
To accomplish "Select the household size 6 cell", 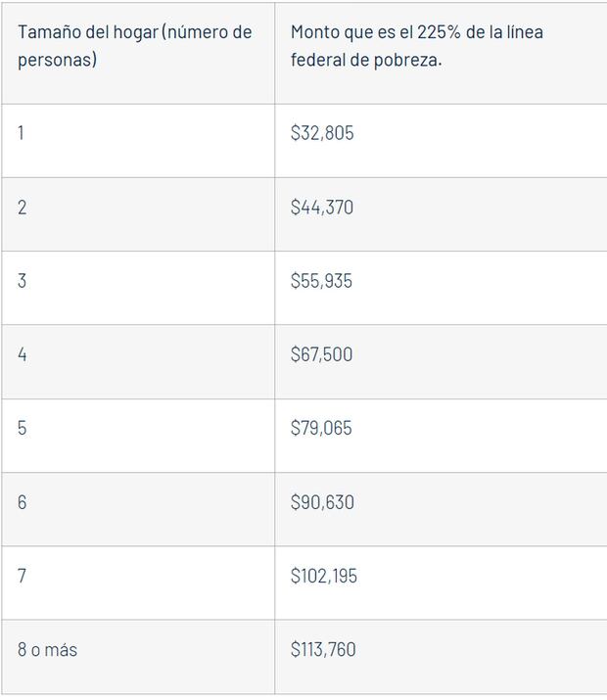I will (22, 502).
